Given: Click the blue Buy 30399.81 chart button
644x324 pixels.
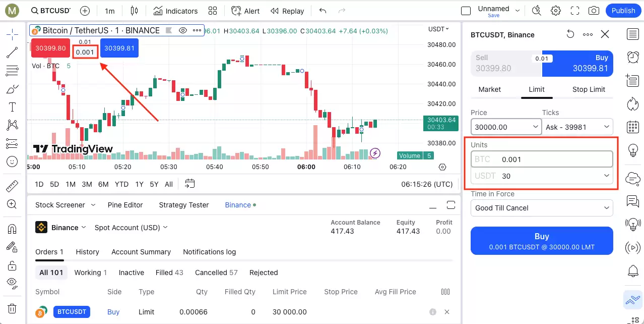Looking at the screenshot, I should pyautogui.click(x=119, y=48).
